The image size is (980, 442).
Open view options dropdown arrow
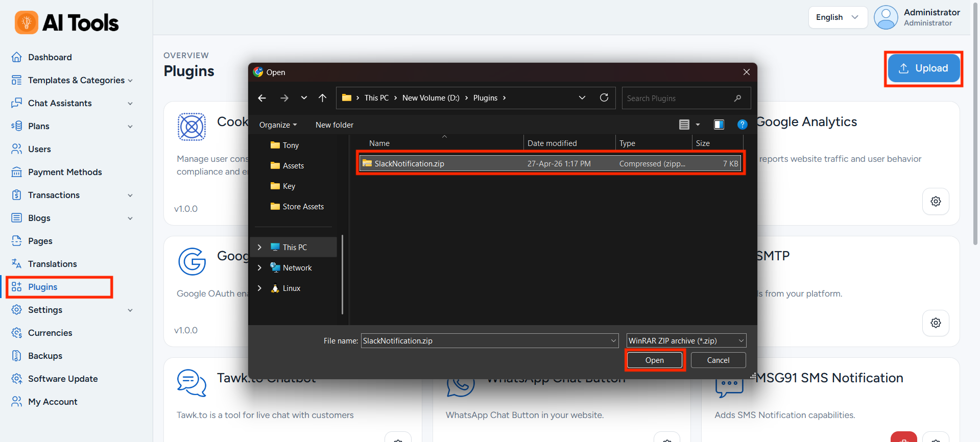[698, 125]
